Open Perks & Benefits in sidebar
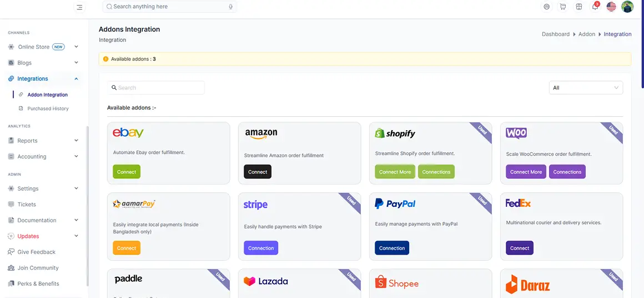The image size is (644, 298). (x=38, y=284)
